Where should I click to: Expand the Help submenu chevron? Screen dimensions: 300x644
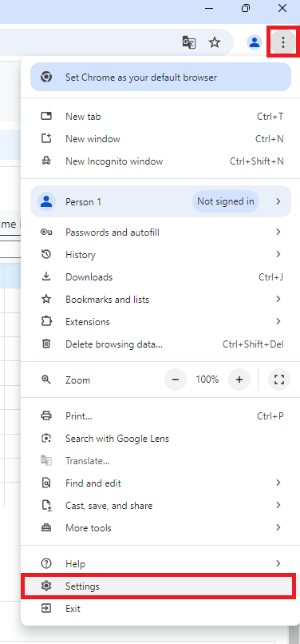tap(278, 563)
